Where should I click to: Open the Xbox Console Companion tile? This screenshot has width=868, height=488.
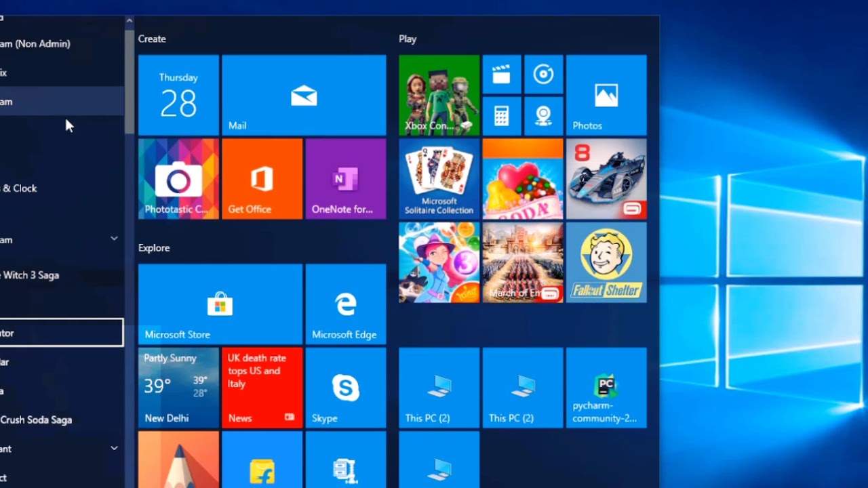439,95
